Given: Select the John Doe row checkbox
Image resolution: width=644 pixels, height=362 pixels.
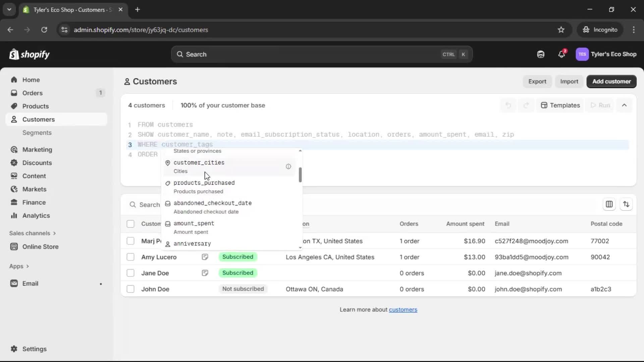Looking at the screenshot, I should tap(130, 289).
